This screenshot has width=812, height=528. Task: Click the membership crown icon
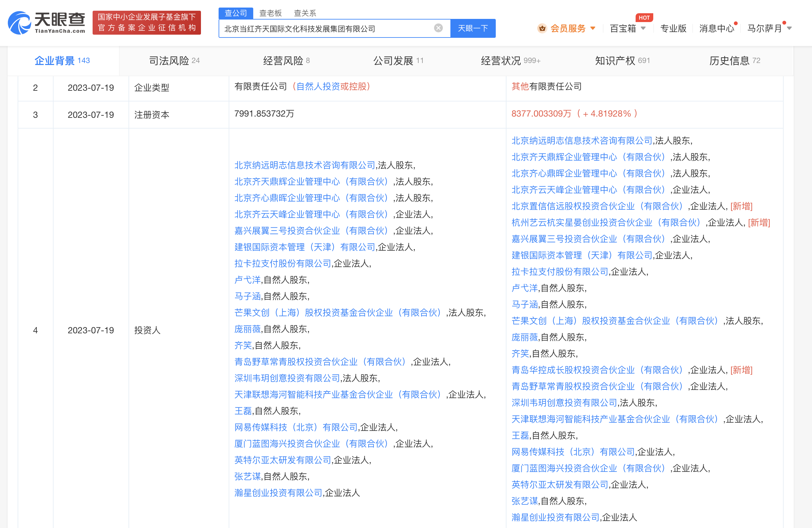[x=542, y=28]
